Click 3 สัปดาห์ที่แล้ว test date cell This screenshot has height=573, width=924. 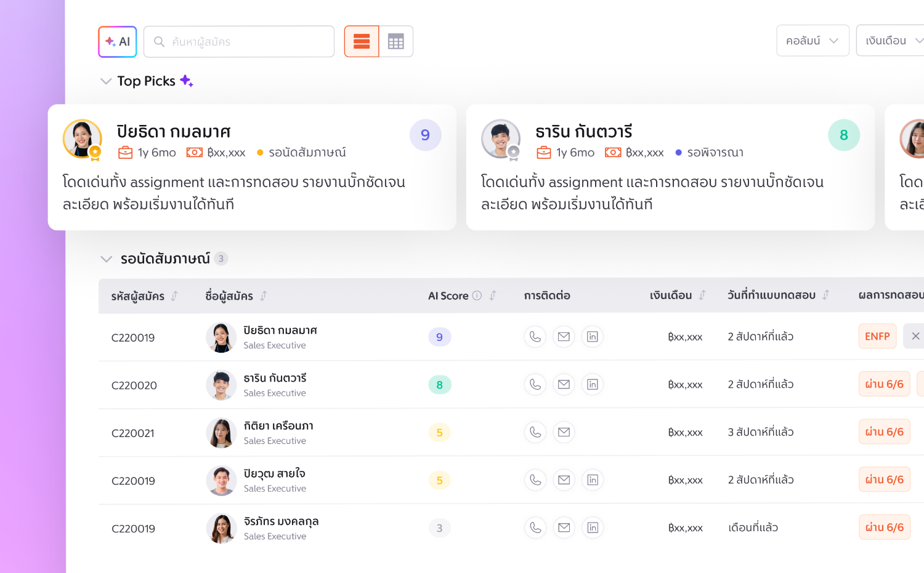761,432
